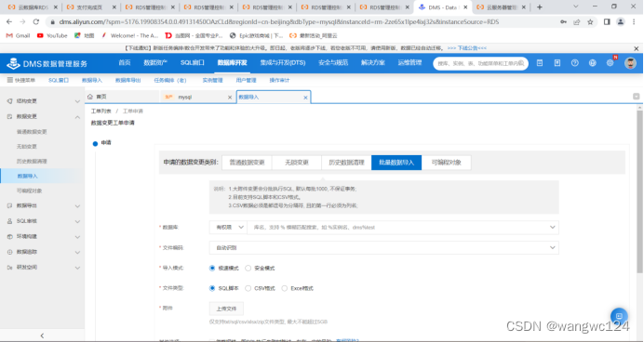Click the 上传文件 upload button
This screenshot has width=644, height=342.
pos(226,309)
